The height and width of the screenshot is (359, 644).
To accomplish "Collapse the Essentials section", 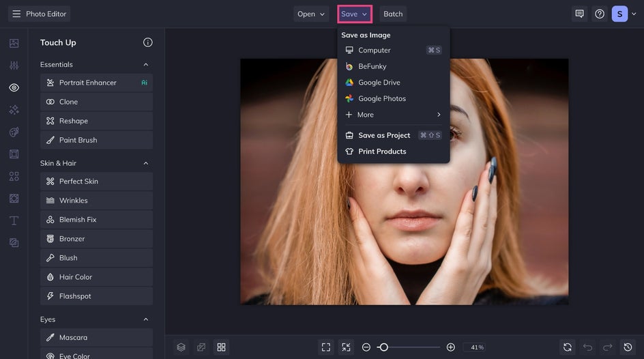I will [145, 65].
